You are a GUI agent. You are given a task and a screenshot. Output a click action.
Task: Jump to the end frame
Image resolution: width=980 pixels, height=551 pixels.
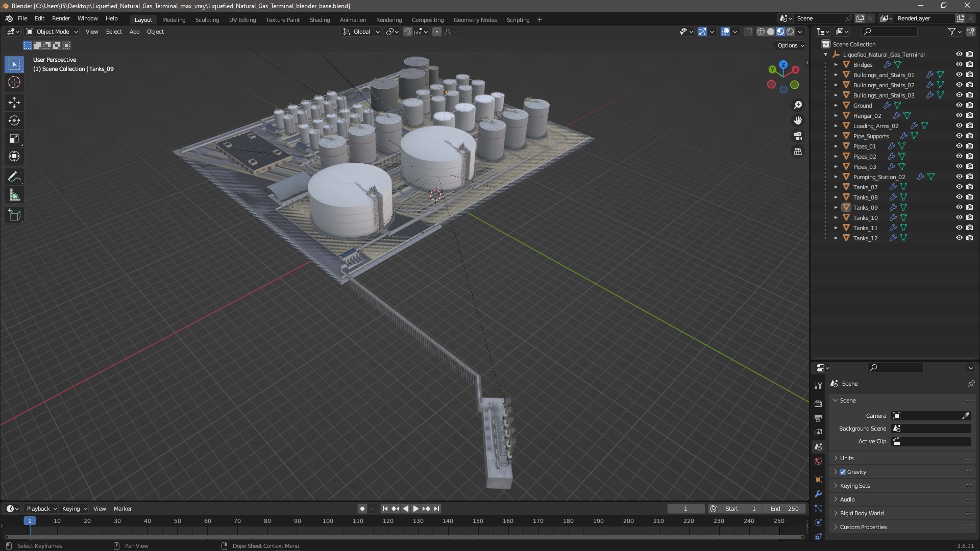[x=436, y=509]
